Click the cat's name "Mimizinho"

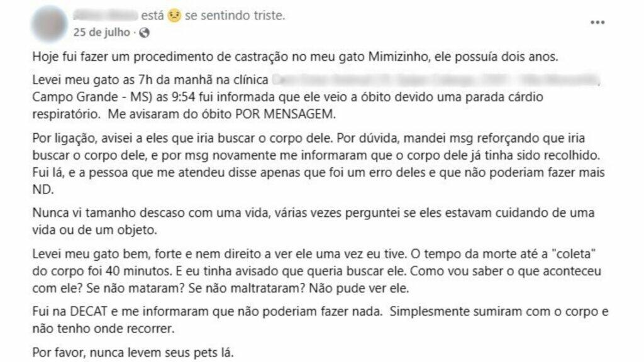398,57
